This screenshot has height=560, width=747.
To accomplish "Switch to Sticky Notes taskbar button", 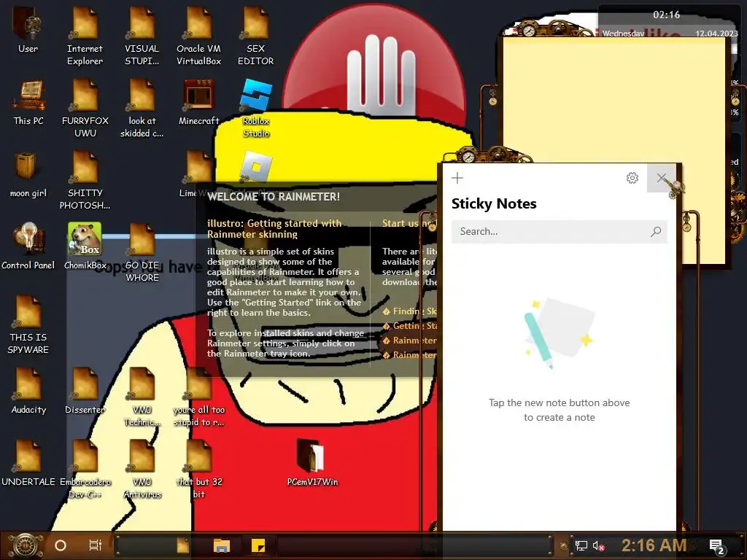I will click(258, 545).
